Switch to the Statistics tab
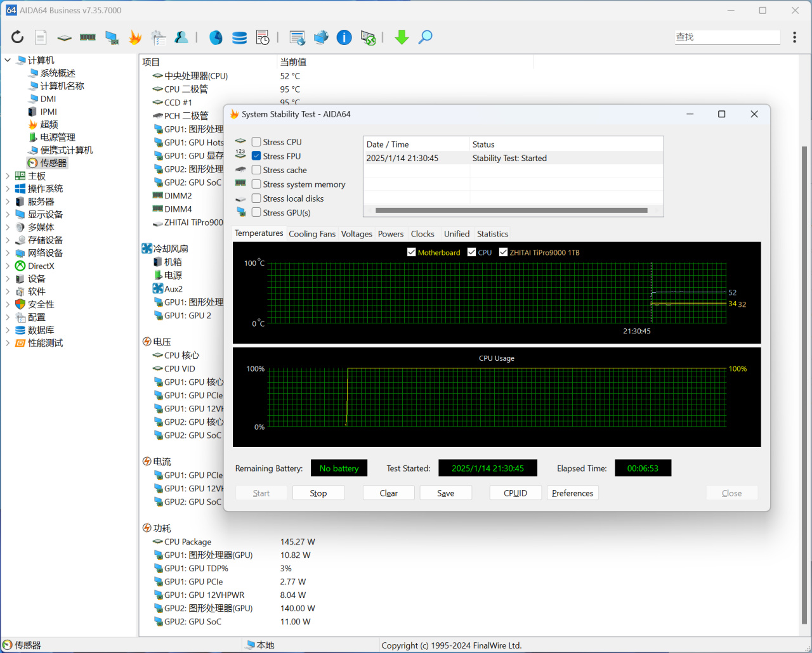This screenshot has height=653, width=812. click(493, 234)
